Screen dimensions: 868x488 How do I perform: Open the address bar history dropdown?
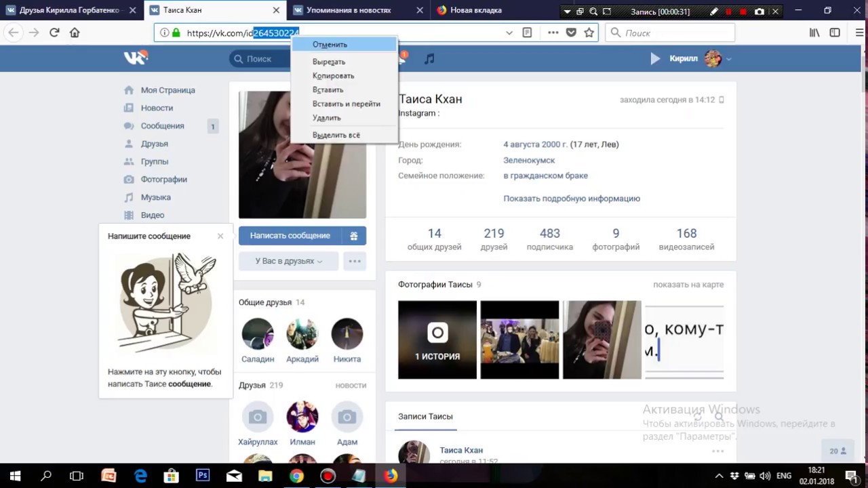509,33
